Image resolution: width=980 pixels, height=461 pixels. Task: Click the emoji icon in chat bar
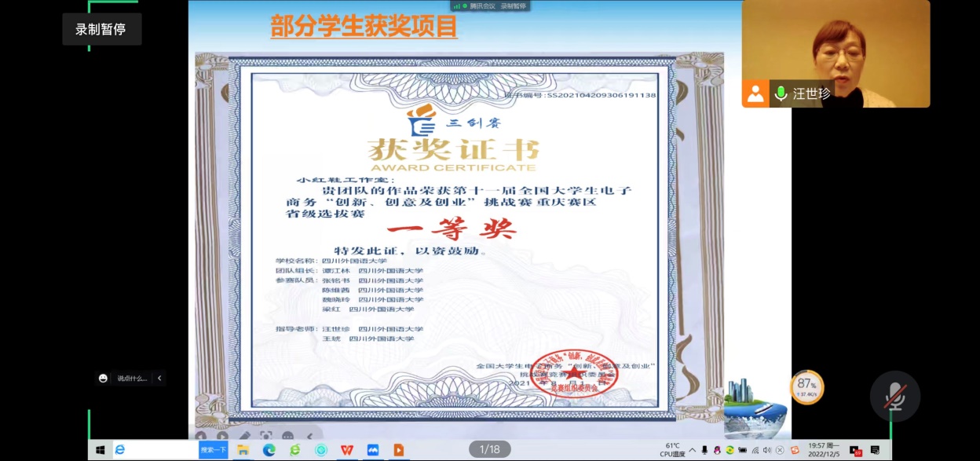[103, 378]
